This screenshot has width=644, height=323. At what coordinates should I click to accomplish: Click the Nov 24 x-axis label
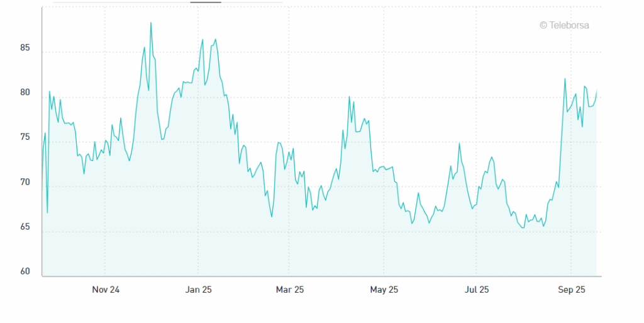[106, 290]
